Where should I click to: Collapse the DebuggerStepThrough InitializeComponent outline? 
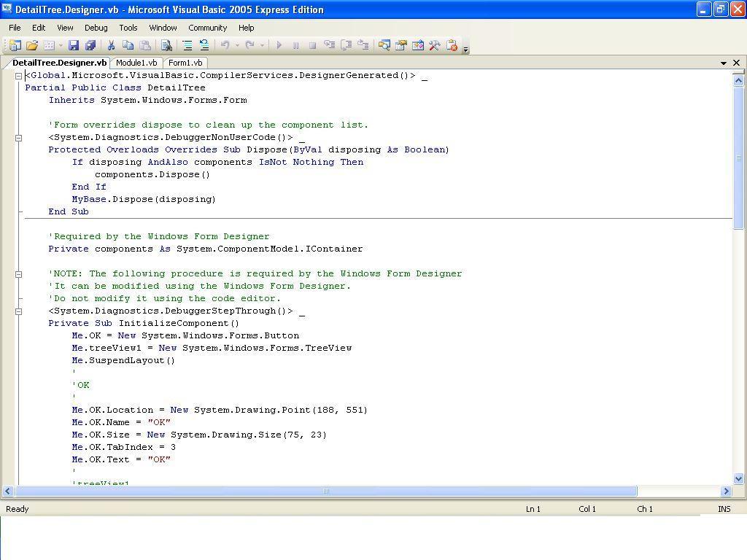pyautogui.click(x=18, y=311)
